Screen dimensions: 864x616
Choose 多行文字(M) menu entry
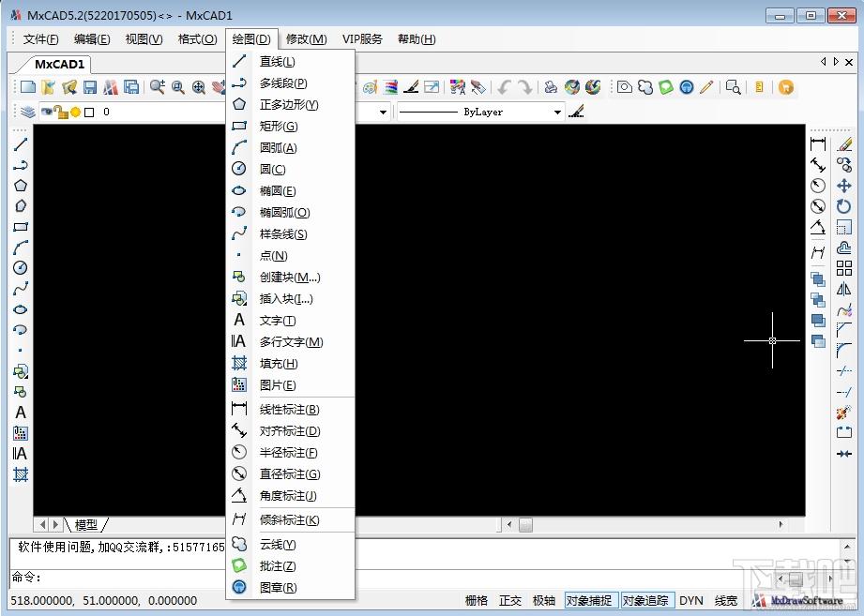point(291,342)
